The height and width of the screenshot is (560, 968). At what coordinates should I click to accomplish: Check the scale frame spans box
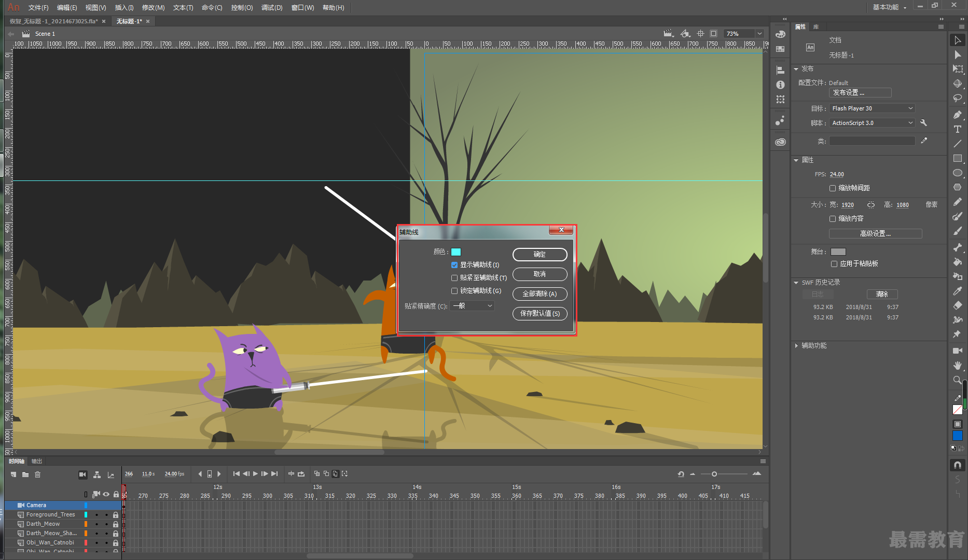pos(833,188)
